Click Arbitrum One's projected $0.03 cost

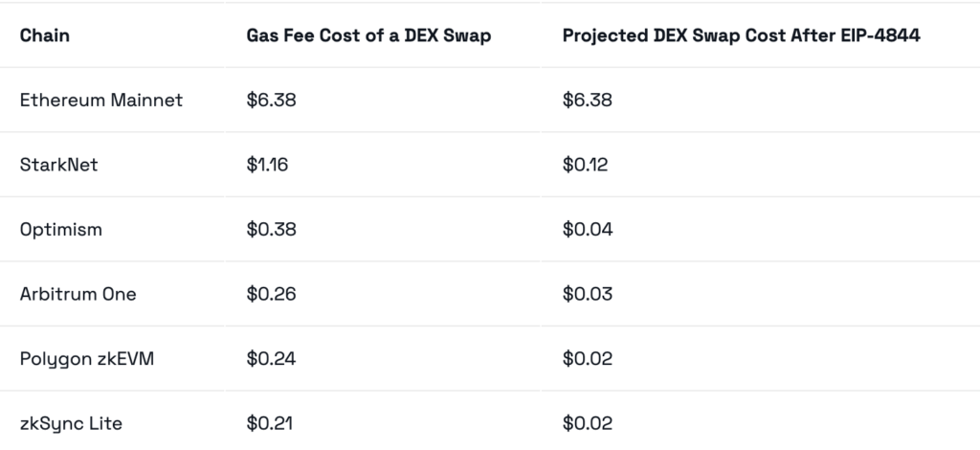click(x=588, y=294)
